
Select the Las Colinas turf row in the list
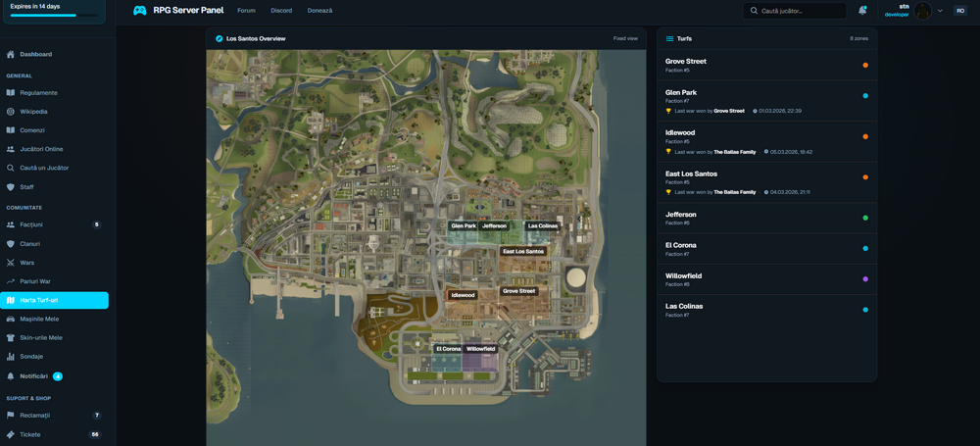pyautogui.click(x=767, y=310)
